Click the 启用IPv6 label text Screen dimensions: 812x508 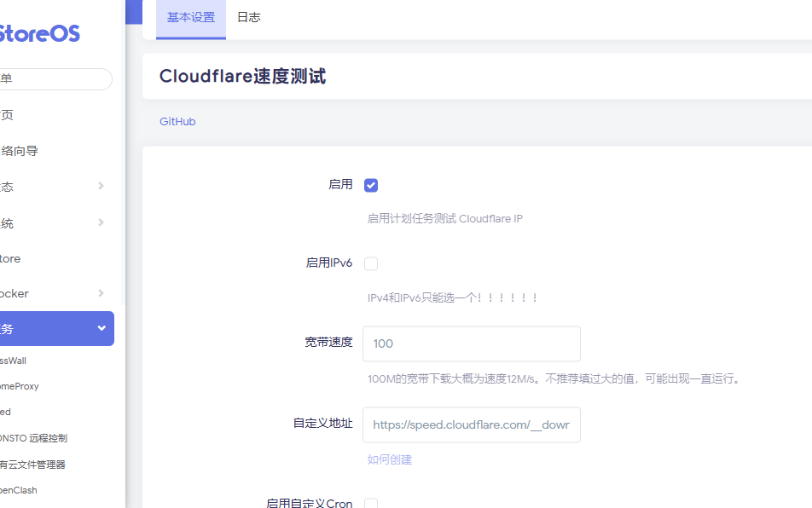coord(329,263)
